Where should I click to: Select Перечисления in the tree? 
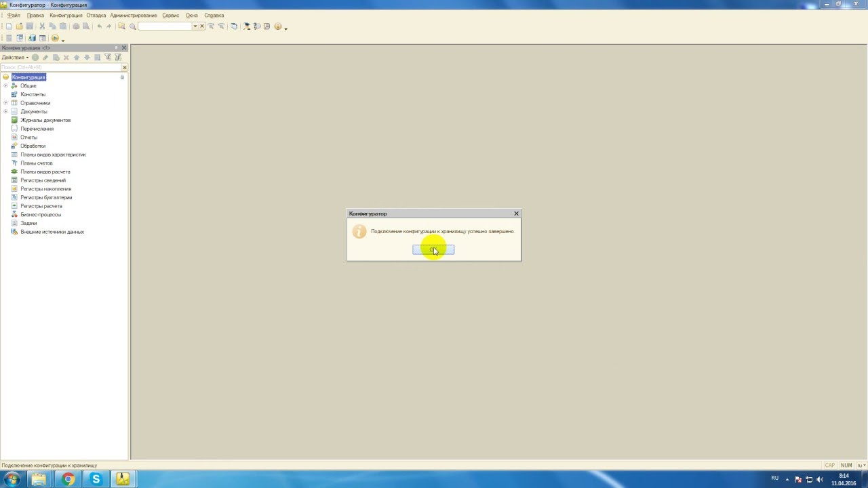(37, 129)
